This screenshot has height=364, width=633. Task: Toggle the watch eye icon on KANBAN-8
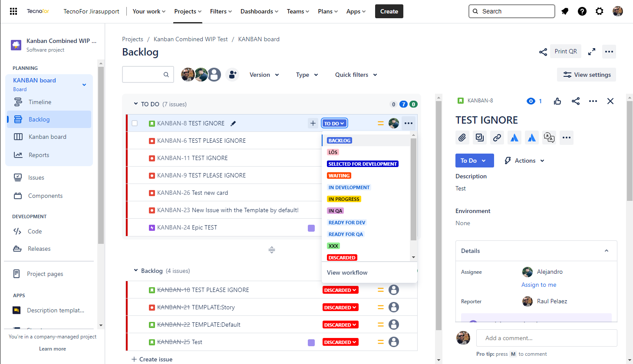click(x=531, y=101)
